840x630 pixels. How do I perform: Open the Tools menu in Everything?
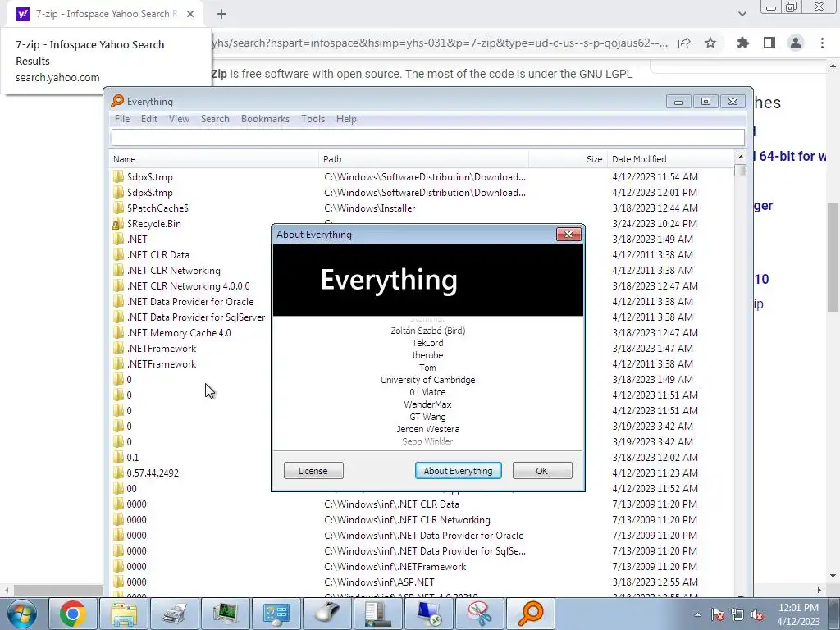click(x=313, y=119)
